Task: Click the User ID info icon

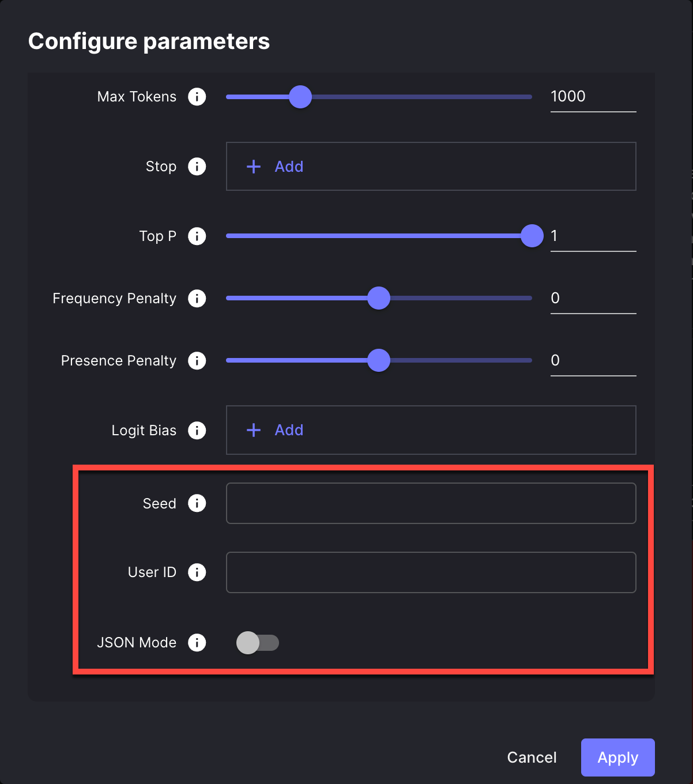Action: pos(197,572)
